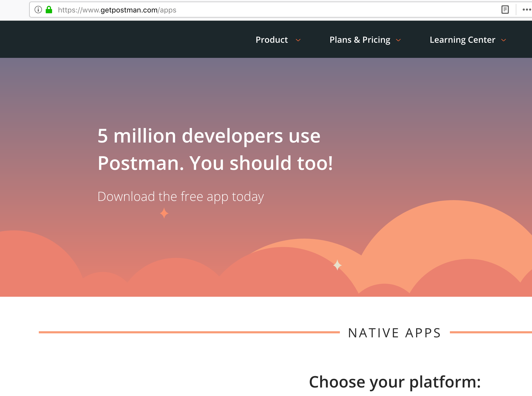The width and height of the screenshot is (532, 396).
Task: Click the orange sparkle star below subtitle
Action: (164, 213)
